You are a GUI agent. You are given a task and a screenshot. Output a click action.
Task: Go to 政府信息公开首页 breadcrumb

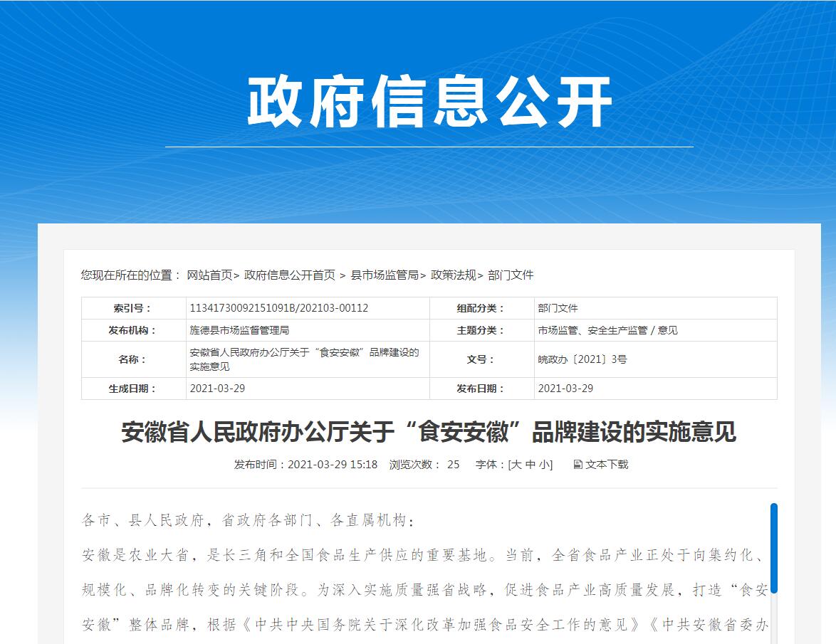tap(290, 275)
